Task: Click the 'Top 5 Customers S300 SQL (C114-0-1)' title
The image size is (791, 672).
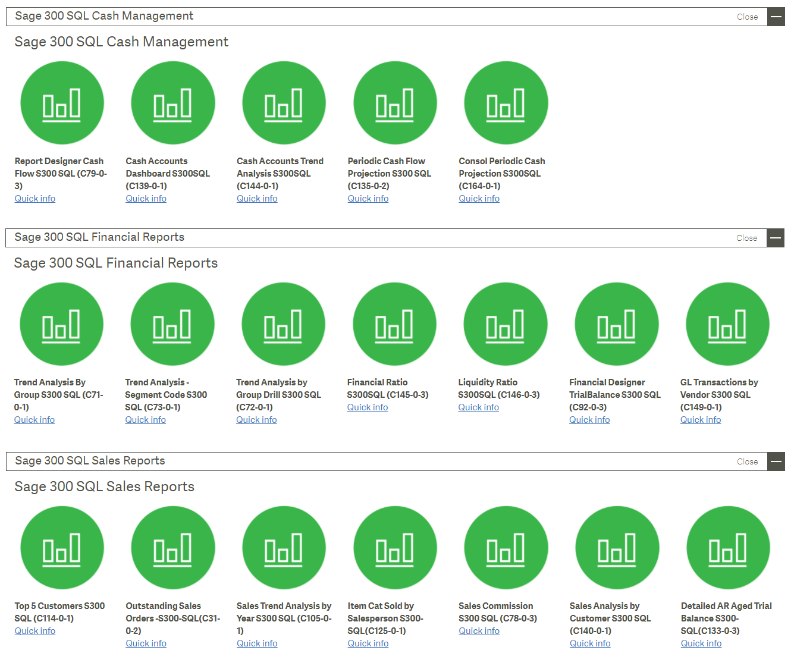Action: (59, 612)
